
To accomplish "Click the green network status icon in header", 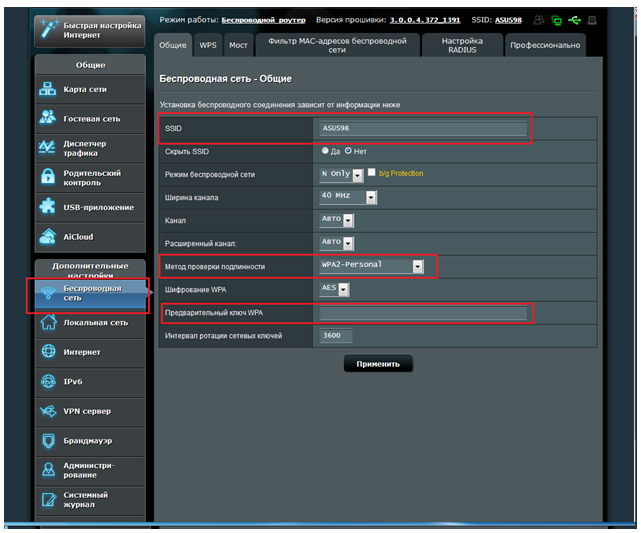I will [556, 20].
